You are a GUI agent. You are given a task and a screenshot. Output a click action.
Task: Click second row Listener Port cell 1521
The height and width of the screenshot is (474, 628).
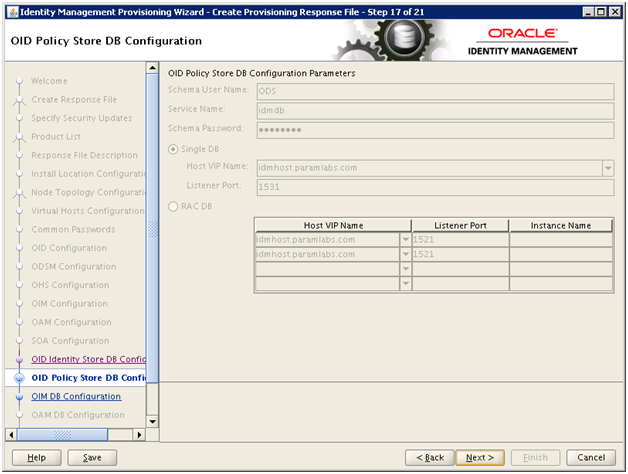click(460, 254)
